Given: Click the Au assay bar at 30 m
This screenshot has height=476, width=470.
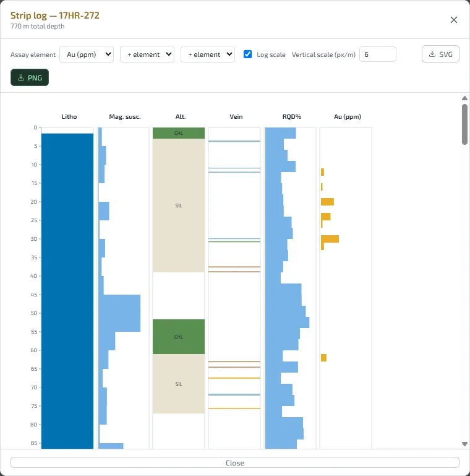Looking at the screenshot, I should 330,239.
